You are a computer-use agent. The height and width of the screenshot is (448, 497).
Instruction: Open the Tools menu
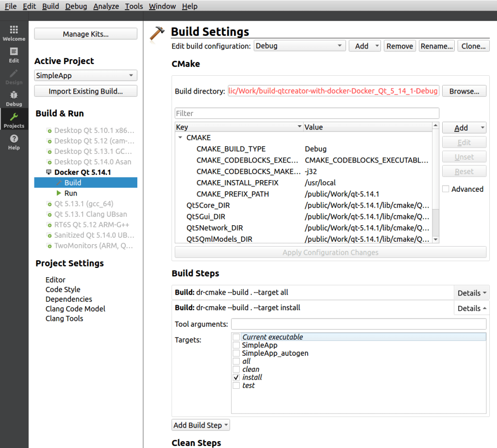133,6
